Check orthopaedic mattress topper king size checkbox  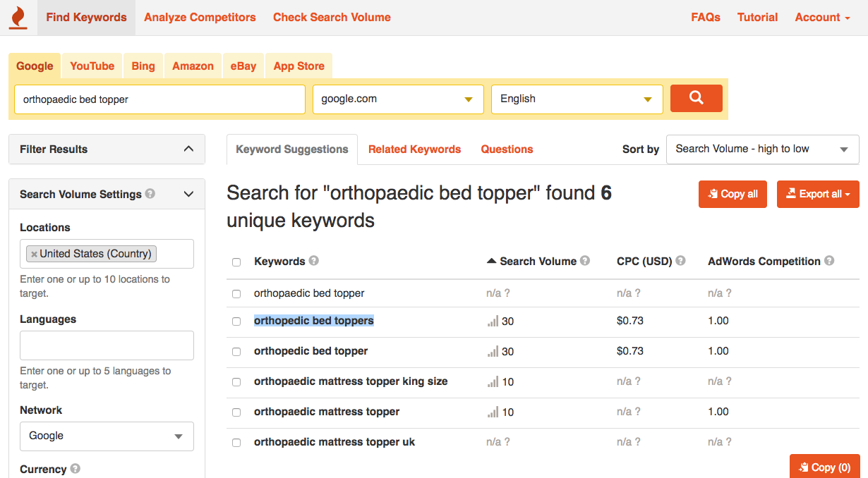[236, 382]
